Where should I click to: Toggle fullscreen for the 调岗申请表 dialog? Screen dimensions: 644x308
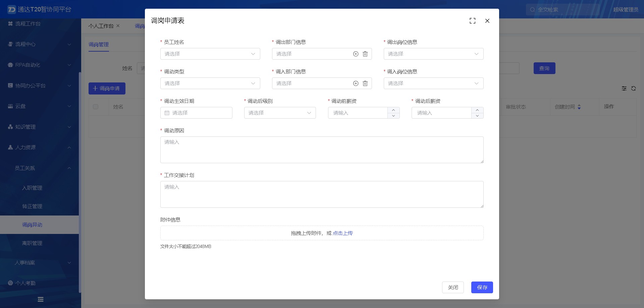(473, 21)
